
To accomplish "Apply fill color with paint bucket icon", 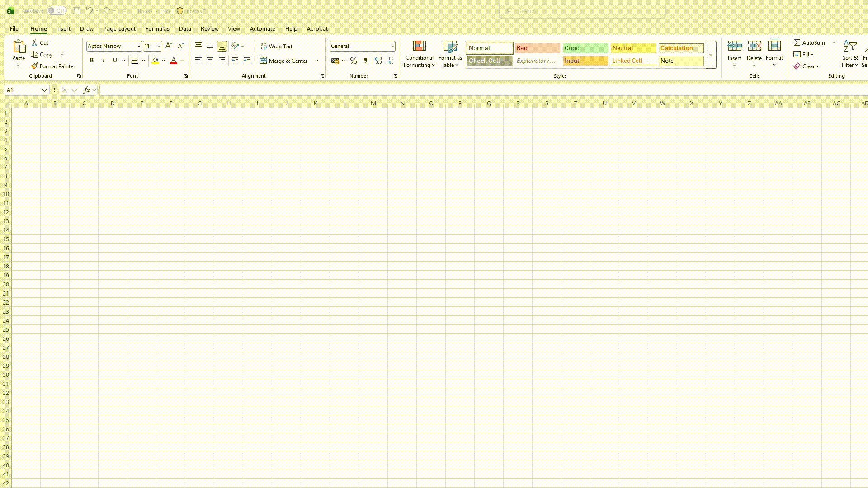I will point(155,61).
